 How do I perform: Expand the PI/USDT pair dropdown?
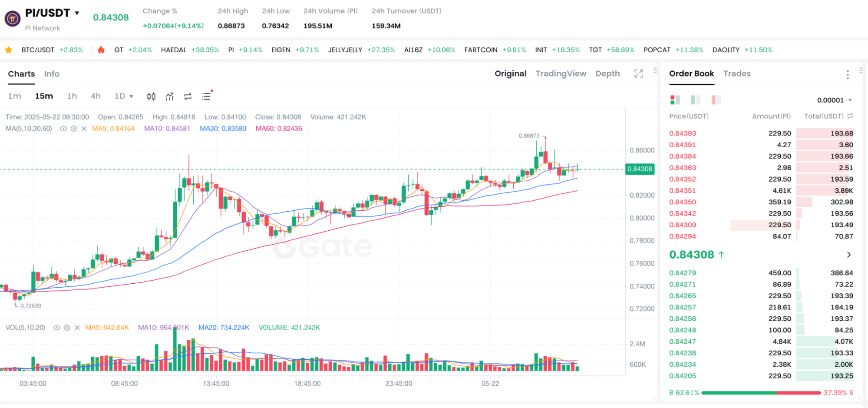click(77, 13)
